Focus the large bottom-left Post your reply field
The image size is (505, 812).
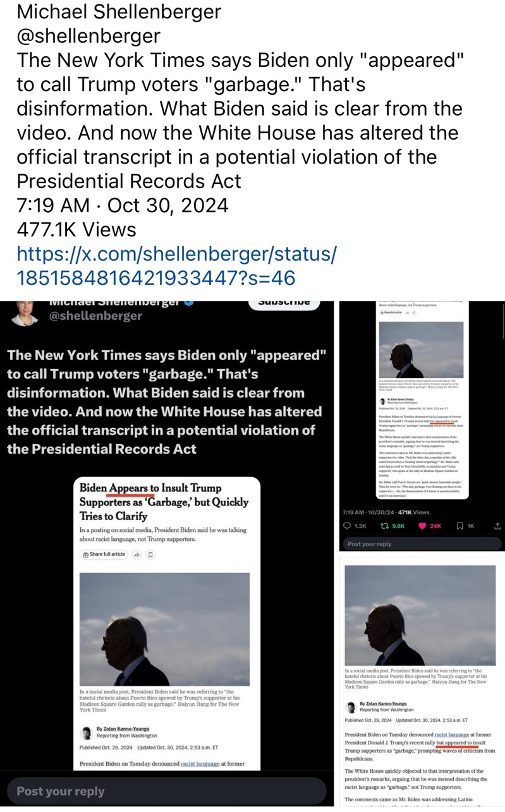(166, 791)
